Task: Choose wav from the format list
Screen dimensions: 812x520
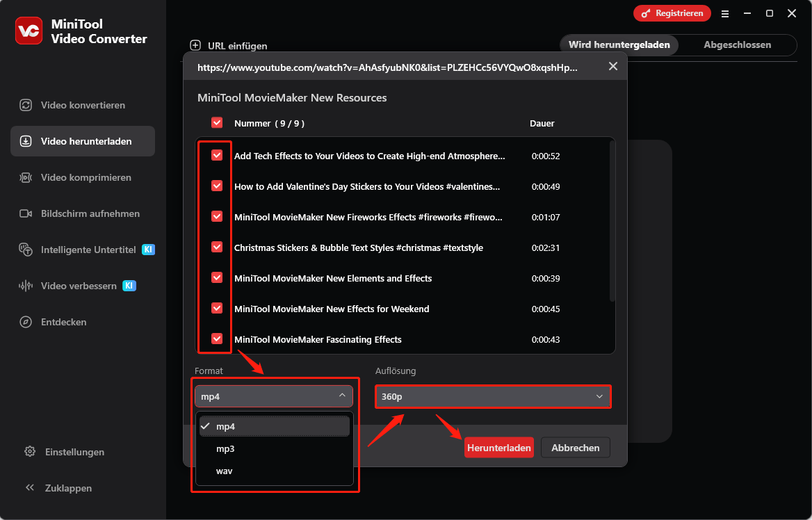Action: (x=275, y=471)
